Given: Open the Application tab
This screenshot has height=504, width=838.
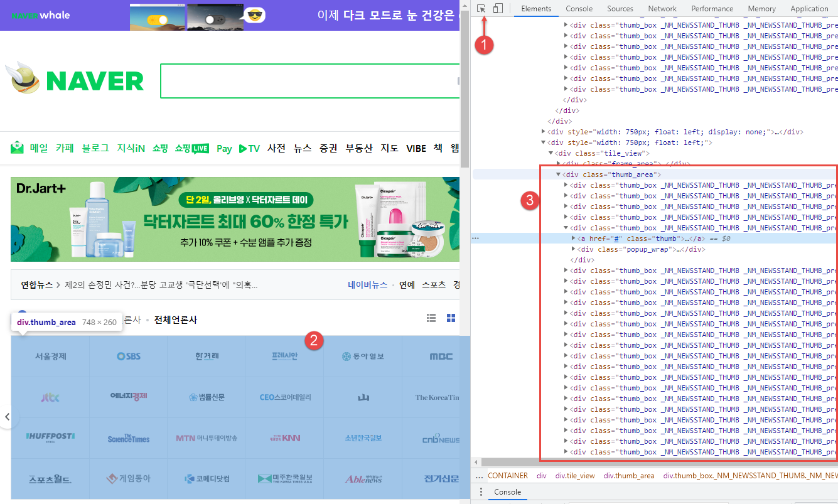Looking at the screenshot, I should coord(809,9).
